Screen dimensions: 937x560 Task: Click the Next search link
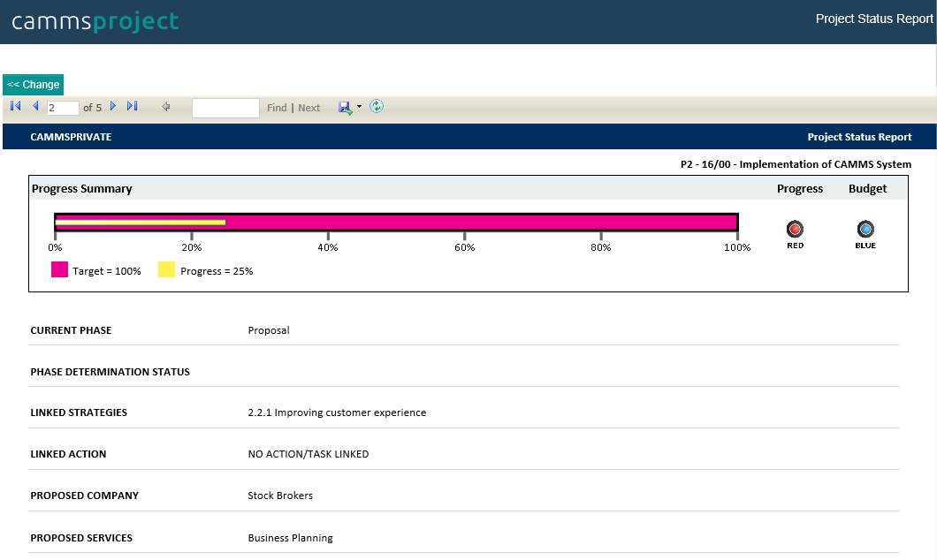pos(309,108)
